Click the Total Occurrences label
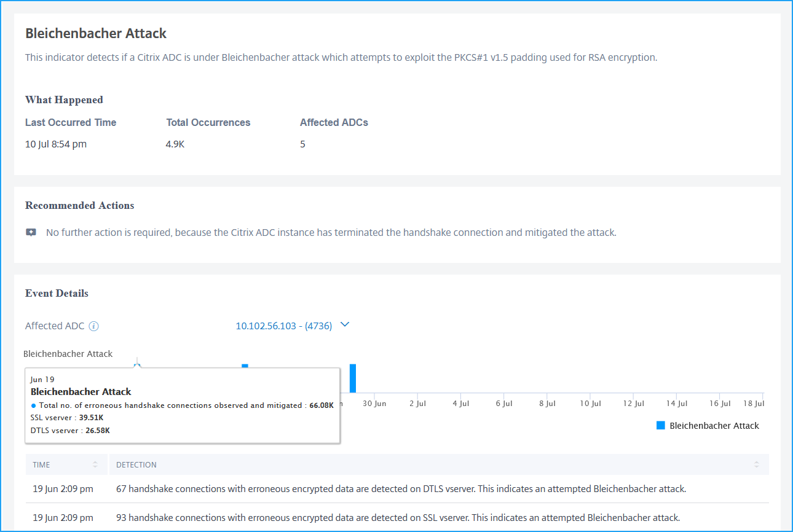 208,122
